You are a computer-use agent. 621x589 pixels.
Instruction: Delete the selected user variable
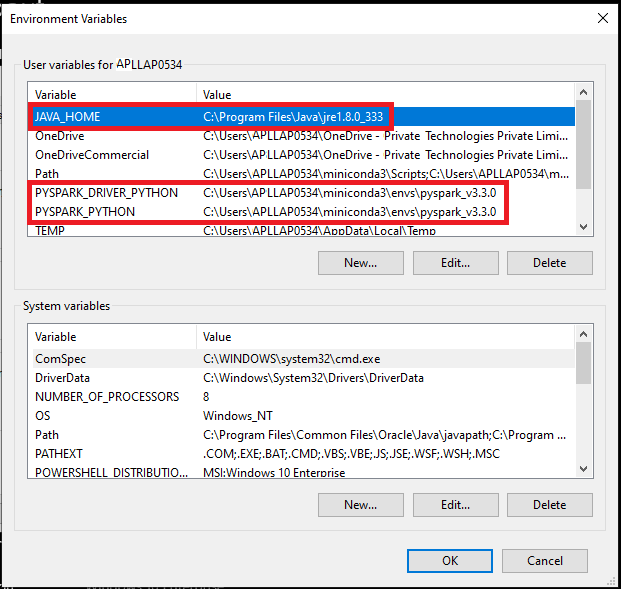coord(549,263)
